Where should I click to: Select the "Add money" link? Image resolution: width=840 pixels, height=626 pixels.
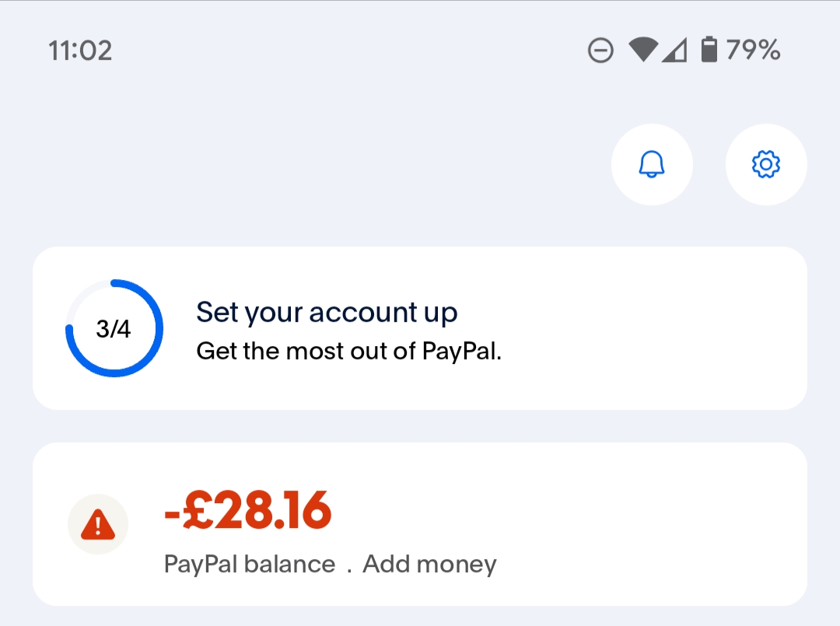429,564
